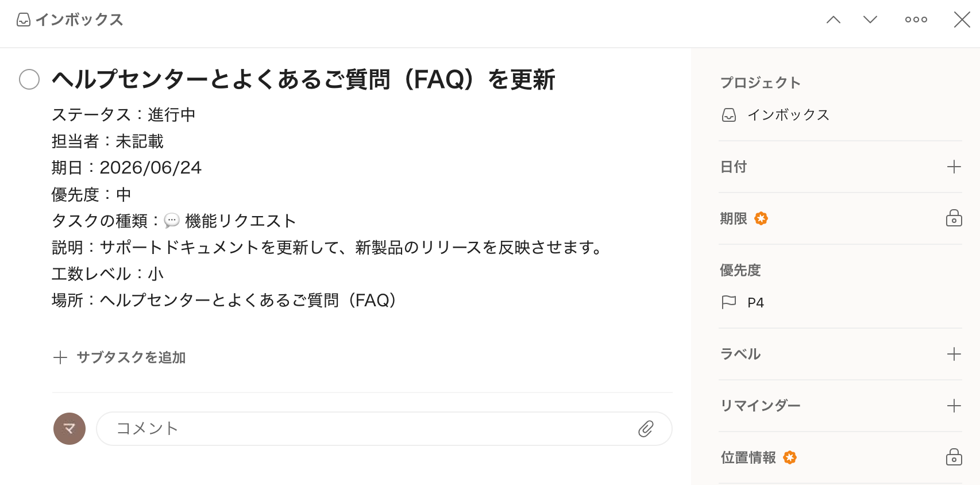Open the P4 priority selector
The height and width of the screenshot is (485, 980).
(755, 303)
